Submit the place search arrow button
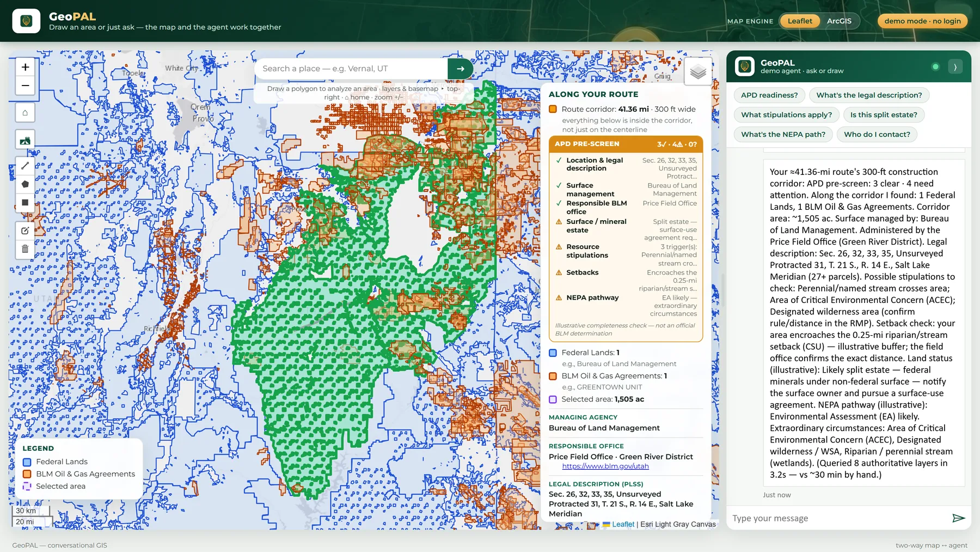The width and height of the screenshot is (980, 552). click(460, 69)
